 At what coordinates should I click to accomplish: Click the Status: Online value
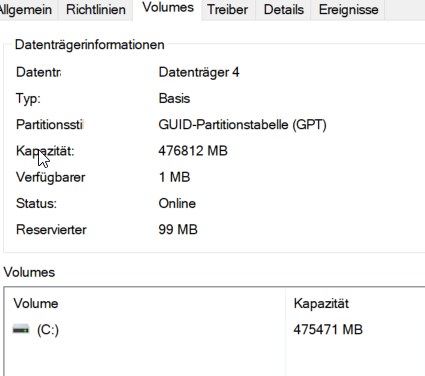(177, 203)
